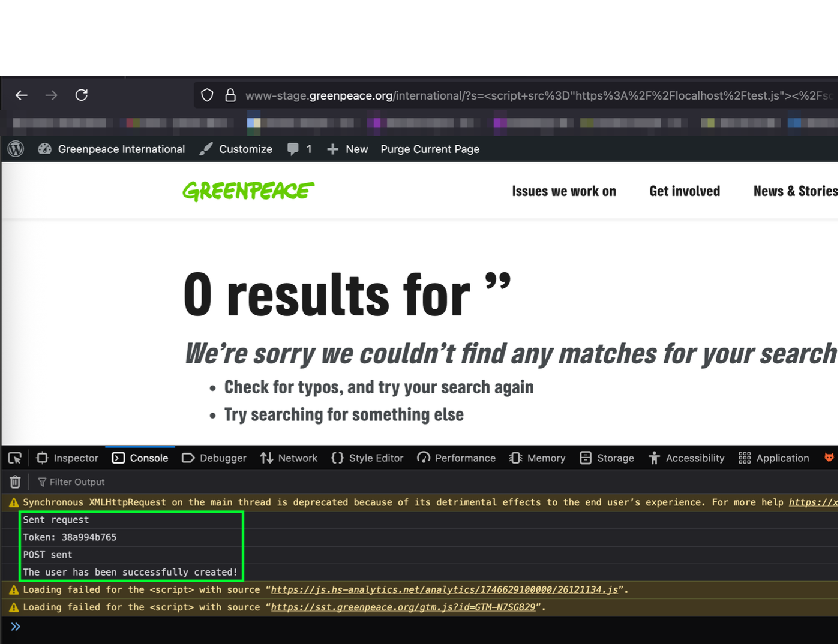Click New in the WordPress admin bar

(356, 149)
